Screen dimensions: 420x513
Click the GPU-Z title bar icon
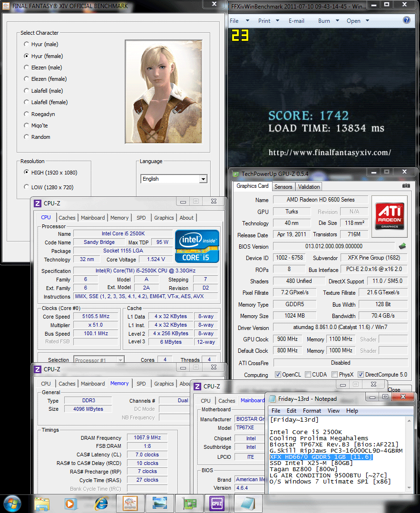[x=235, y=174]
